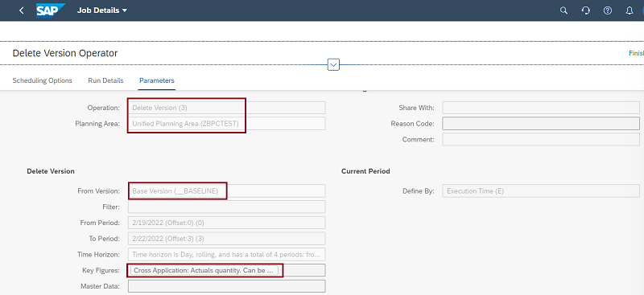This screenshot has width=644, height=295.
Task: Open the Job Details title dropdown
Action: tap(102, 10)
